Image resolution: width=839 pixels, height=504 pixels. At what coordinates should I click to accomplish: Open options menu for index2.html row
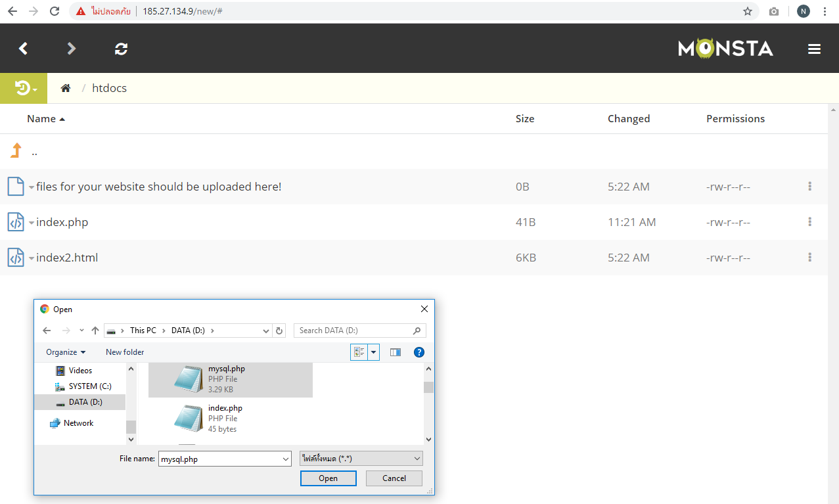pyautogui.click(x=809, y=258)
